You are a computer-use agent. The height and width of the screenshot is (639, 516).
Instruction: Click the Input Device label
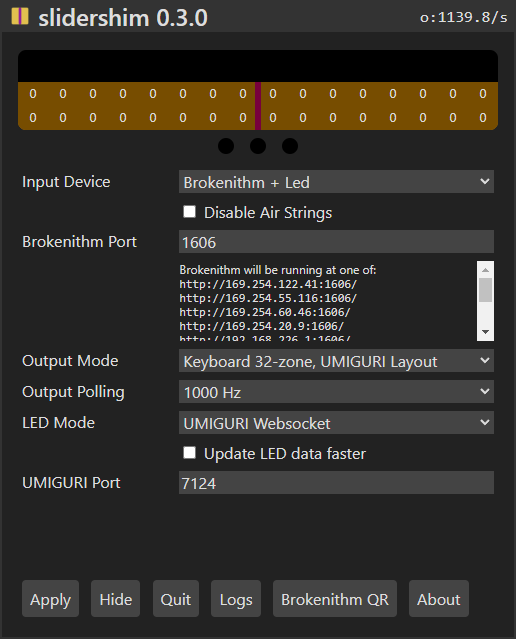[66, 182]
